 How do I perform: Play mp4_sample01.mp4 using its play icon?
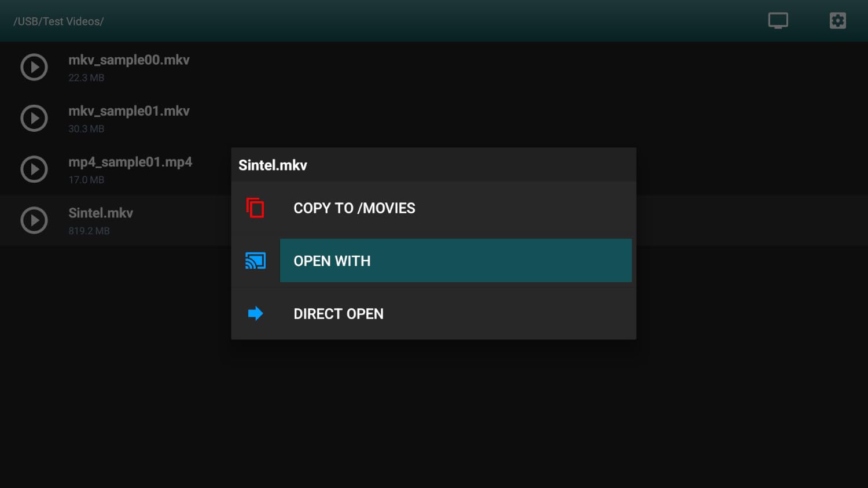(x=34, y=169)
